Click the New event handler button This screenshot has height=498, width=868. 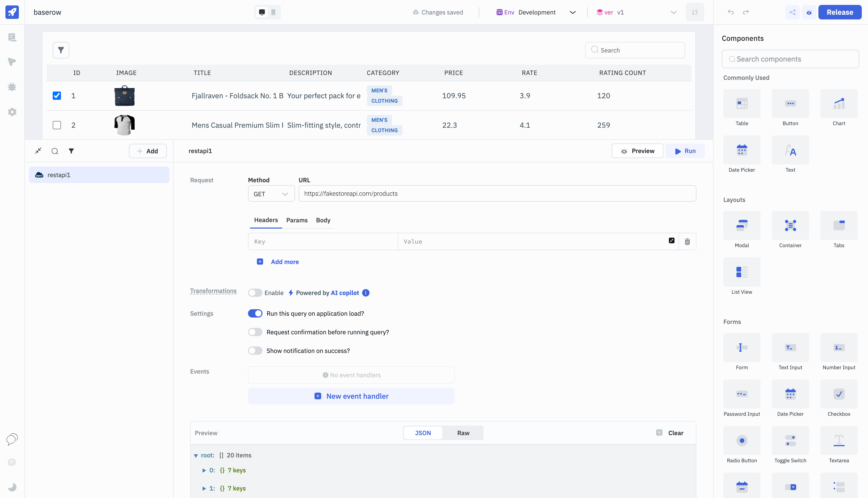tap(351, 396)
